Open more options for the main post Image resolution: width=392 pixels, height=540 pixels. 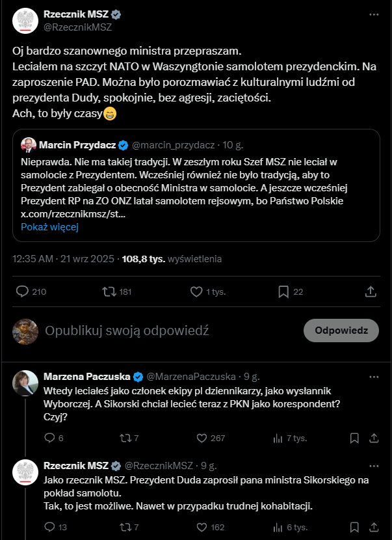(373, 14)
